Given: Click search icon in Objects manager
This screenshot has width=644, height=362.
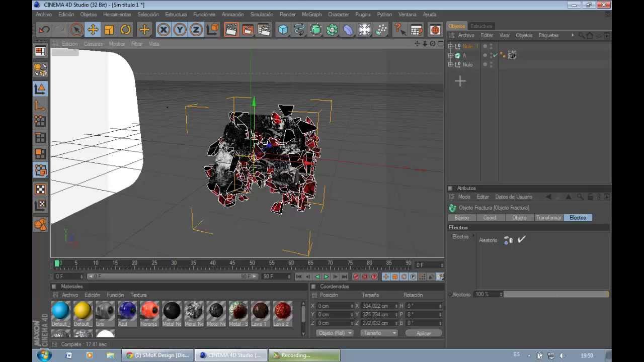Looking at the screenshot, I should click(582, 36).
